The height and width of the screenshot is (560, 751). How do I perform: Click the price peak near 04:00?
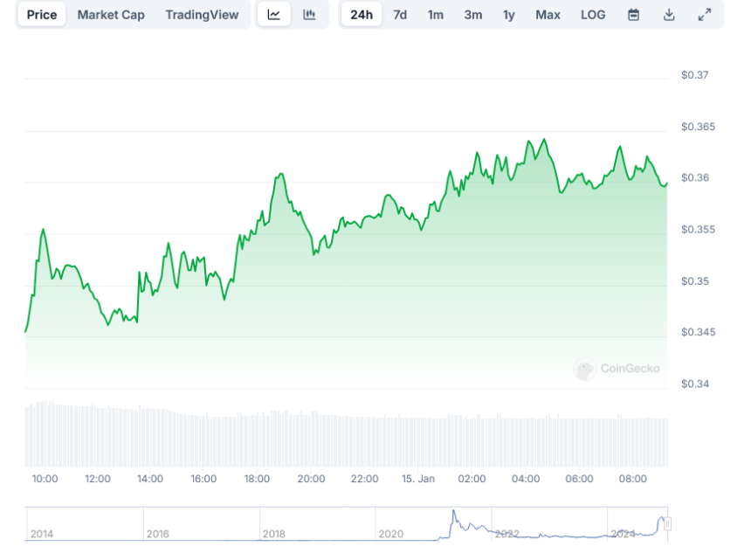[544, 140]
